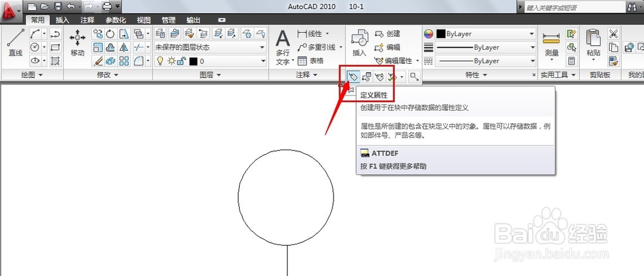
Task: Open the QuickCalc calculator icon
Action: (x=571, y=61)
